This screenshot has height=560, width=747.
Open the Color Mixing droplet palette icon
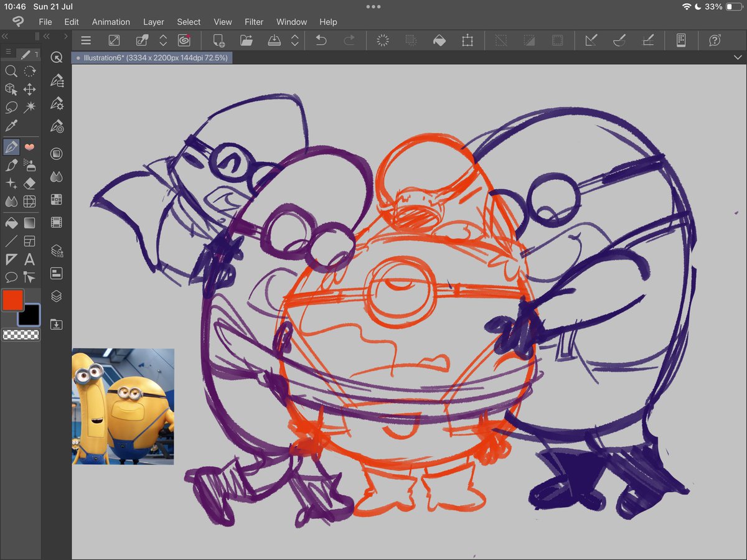[x=57, y=177]
